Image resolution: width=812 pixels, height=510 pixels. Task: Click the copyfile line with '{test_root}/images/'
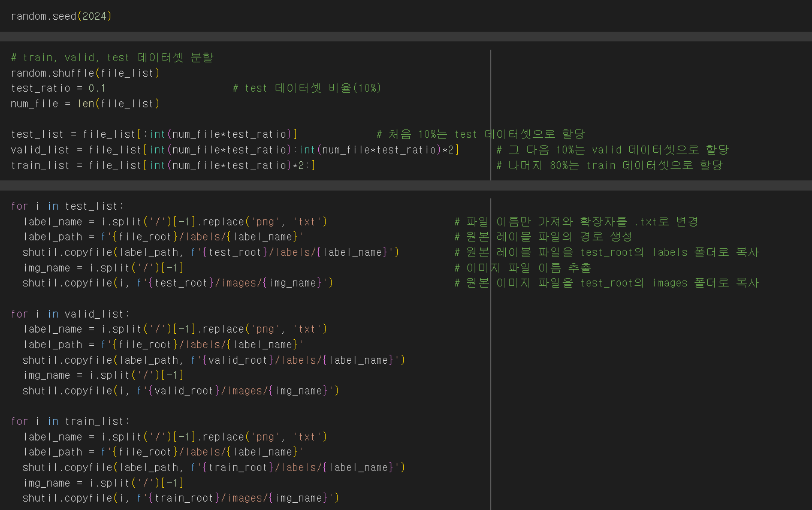coord(178,283)
